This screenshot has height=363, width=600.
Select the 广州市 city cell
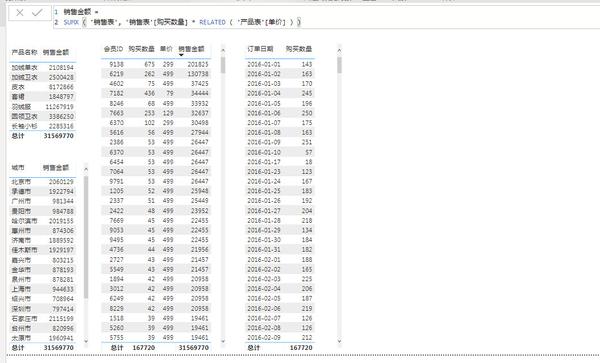21,201
